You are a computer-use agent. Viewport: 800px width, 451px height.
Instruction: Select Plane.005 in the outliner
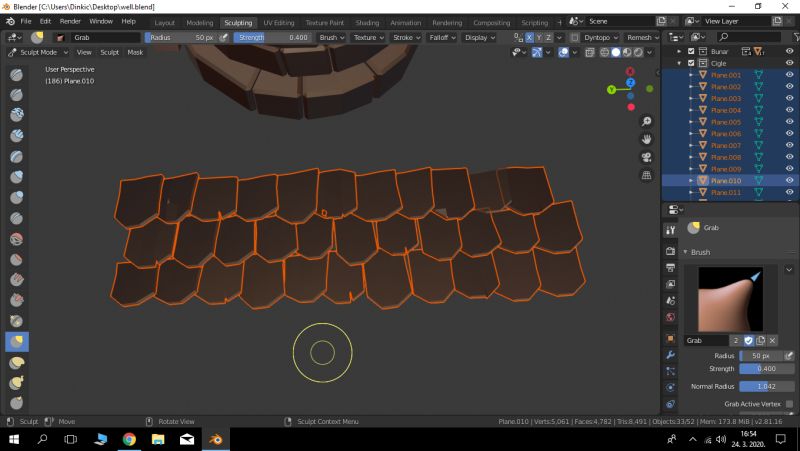coord(726,121)
